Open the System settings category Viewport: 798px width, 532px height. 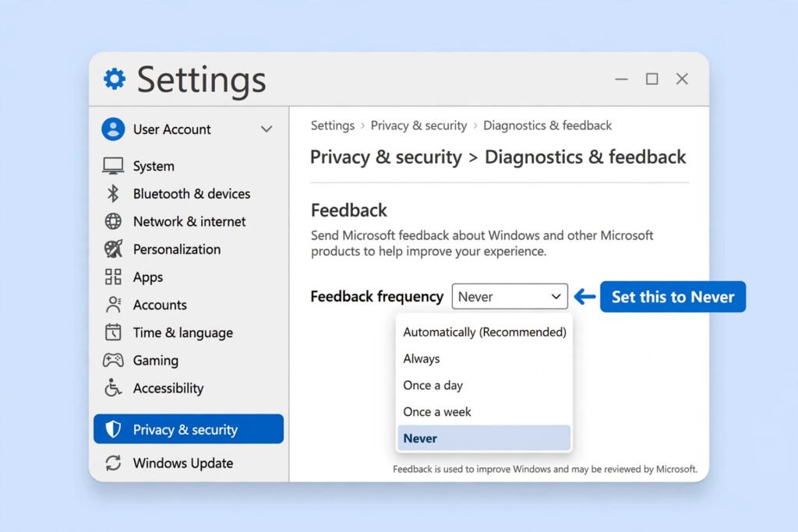154,167
